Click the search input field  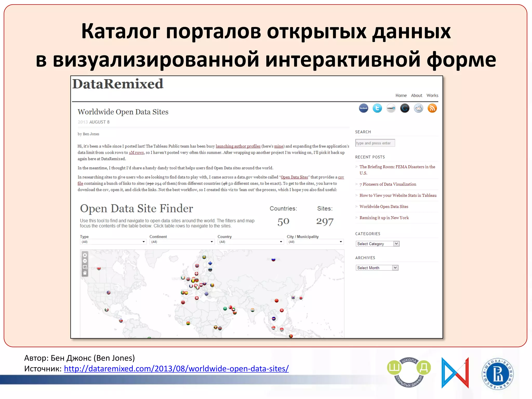pos(375,143)
